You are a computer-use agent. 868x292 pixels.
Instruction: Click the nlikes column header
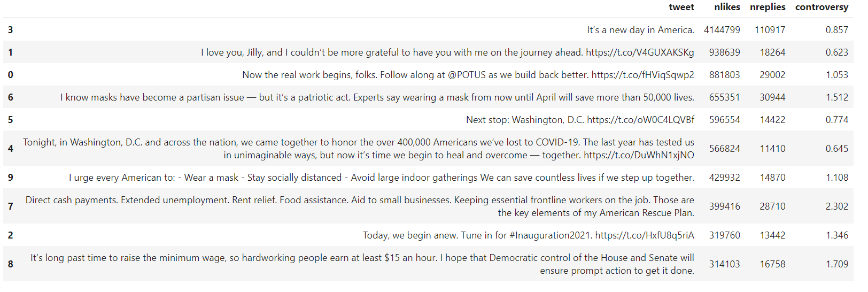(727, 7)
